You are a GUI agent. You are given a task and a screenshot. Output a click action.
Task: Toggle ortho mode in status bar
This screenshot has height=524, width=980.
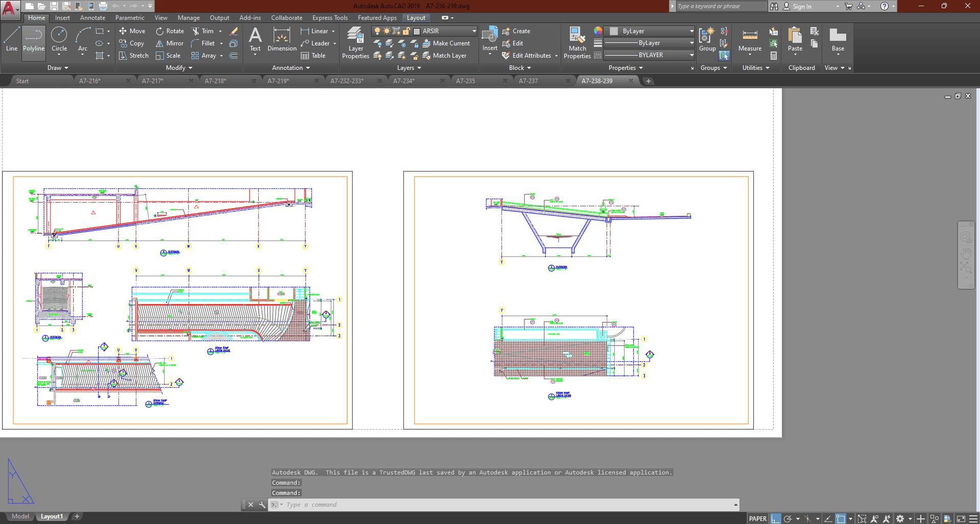tap(776, 518)
